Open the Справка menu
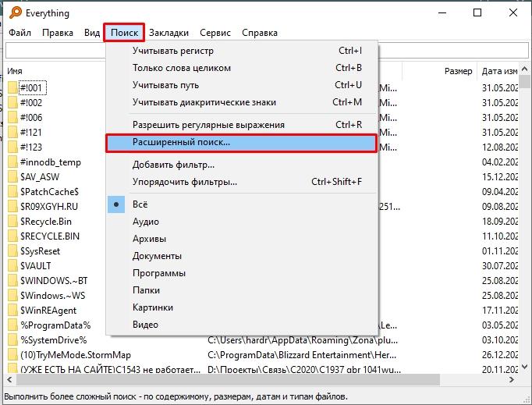Image resolution: width=532 pixels, height=405 pixels. [260, 33]
